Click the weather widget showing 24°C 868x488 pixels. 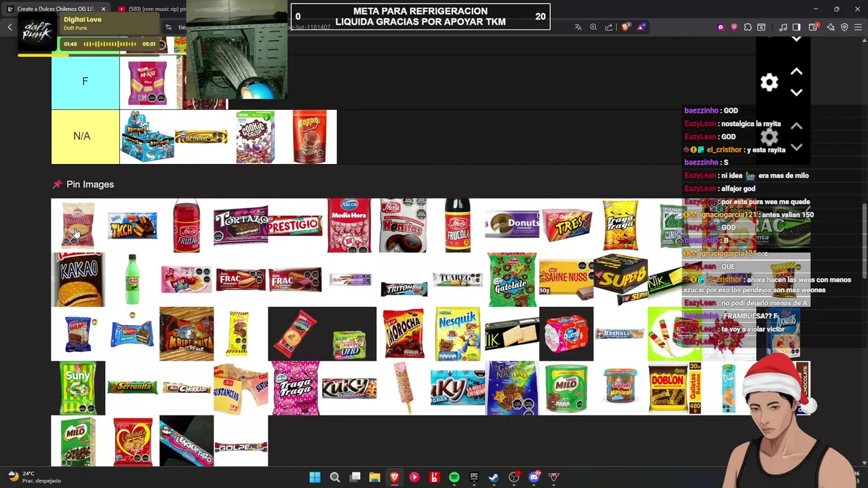[34, 477]
